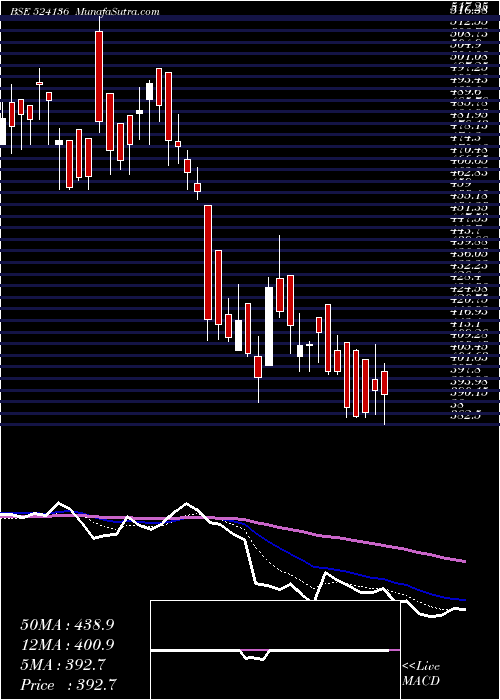Select the 5MA : 392.7 value
This screenshot has width=500, height=700.
coord(63,665)
